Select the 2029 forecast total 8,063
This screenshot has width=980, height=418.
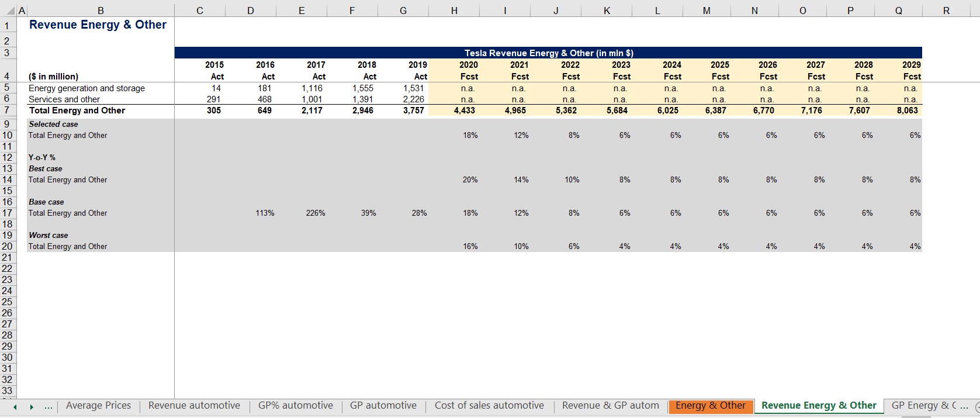(908, 110)
